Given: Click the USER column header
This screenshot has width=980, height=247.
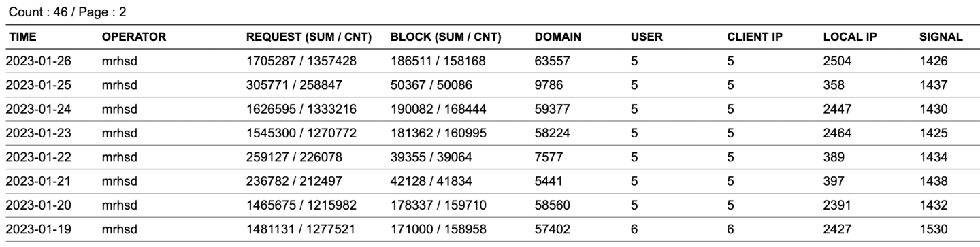Looking at the screenshot, I should coord(647,39).
